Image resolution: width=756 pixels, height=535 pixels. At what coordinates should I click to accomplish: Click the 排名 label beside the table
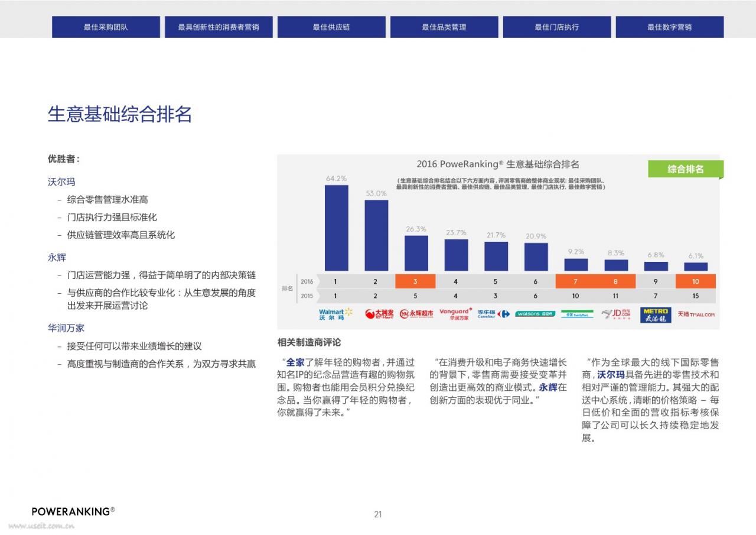(x=288, y=288)
